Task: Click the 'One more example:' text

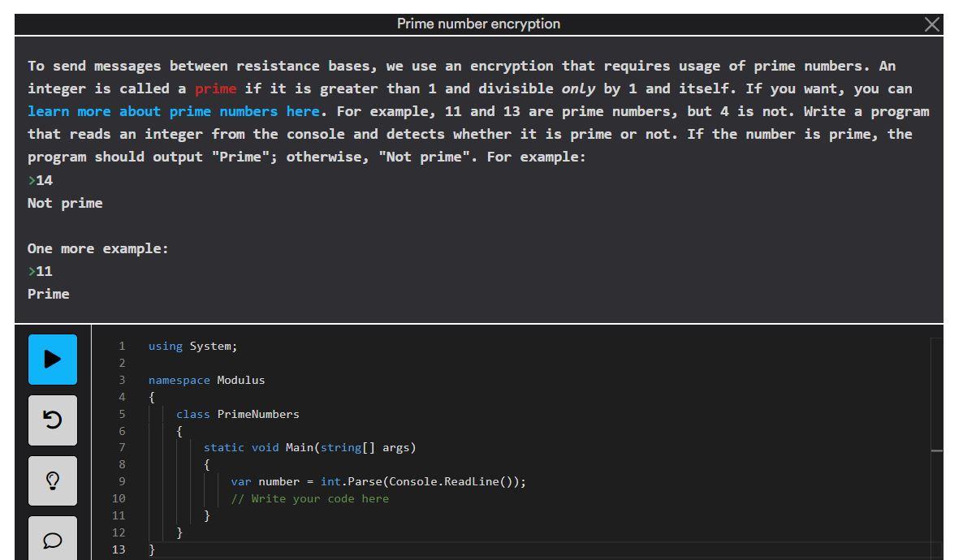Action: pyautogui.click(x=97, y=248)
